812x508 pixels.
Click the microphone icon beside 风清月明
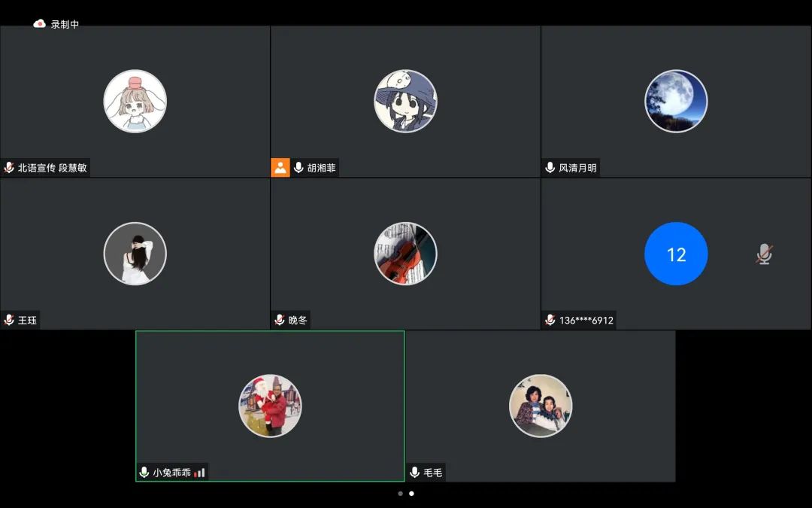(550, 168)
